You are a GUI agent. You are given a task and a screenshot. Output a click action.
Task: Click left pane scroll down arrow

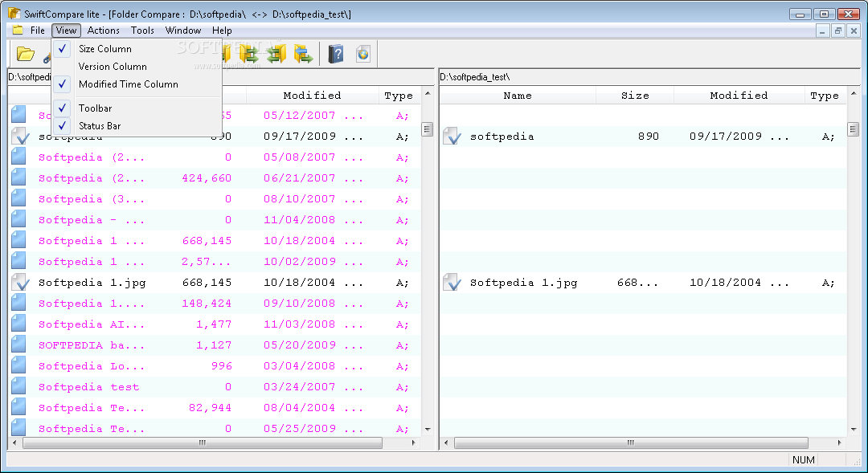[428, 430]
